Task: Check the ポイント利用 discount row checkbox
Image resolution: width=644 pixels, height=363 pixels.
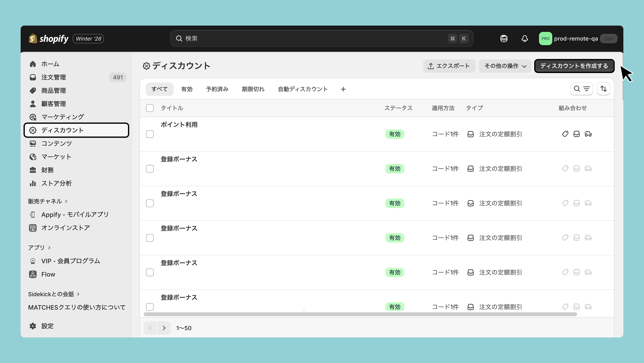Action: 150,134
